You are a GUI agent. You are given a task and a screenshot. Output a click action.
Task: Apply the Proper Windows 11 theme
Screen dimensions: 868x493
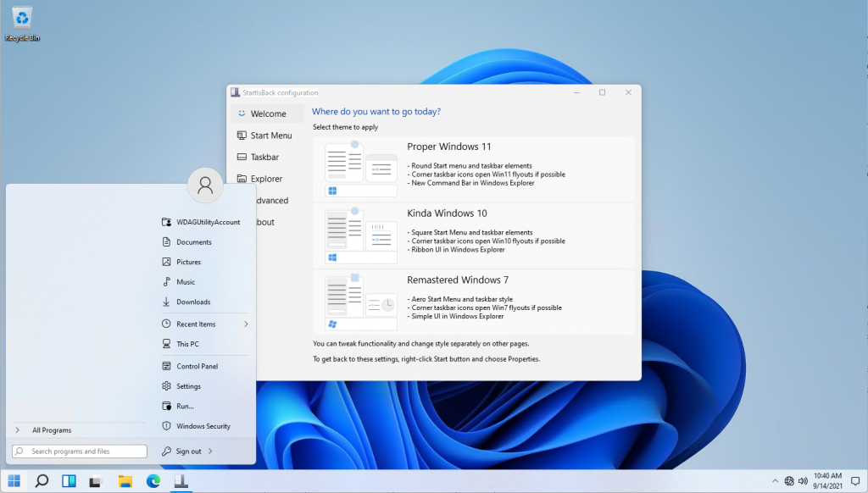(479, 169)
